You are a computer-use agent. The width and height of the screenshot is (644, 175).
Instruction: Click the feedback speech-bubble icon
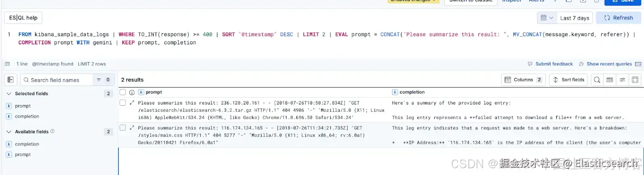coord(530,64)
